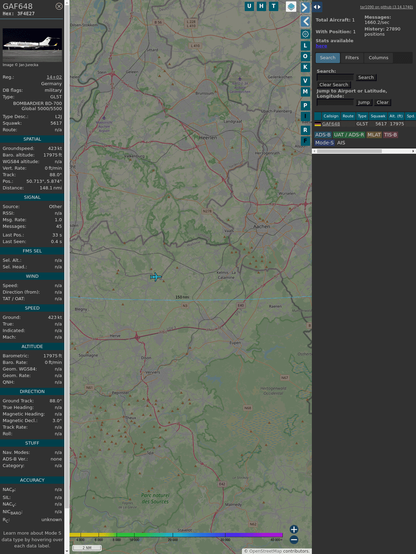Click the horizontal scrollbar below aircraft table
416x554 pixels.
tap(364, 151)
